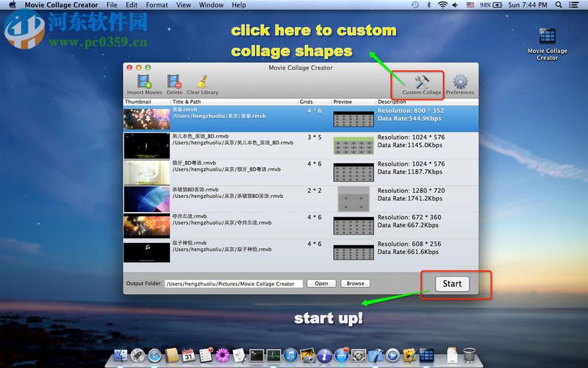Screen dimensions: 588x368
Task: Select the 杀破狼BD国语.rmvb thumbnail
Action: [146, 199]
